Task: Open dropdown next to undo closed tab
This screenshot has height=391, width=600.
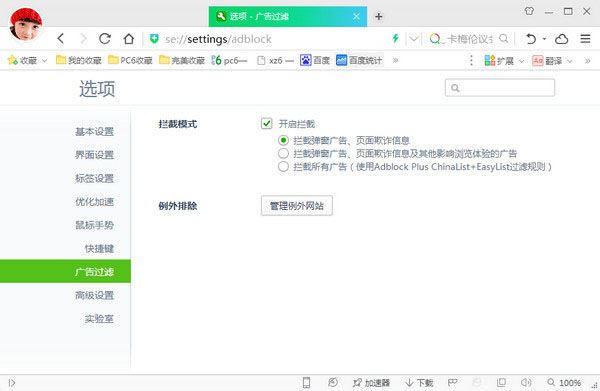Action: click(545, 39)
